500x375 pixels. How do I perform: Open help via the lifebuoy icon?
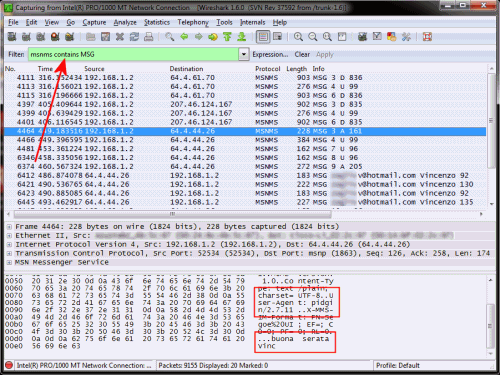click(427, 37)
